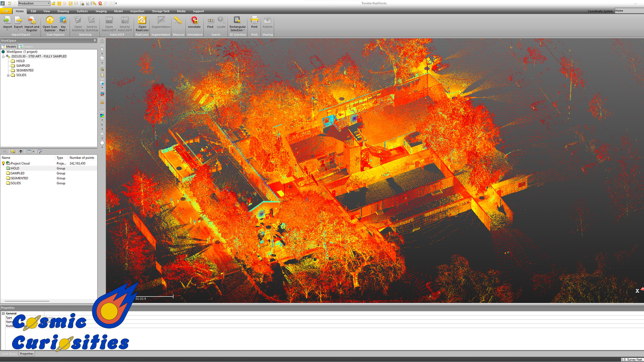Click the Print icon in the ribbon
Image resolution: width=644 pixels, height=362 pixels.
254,21
